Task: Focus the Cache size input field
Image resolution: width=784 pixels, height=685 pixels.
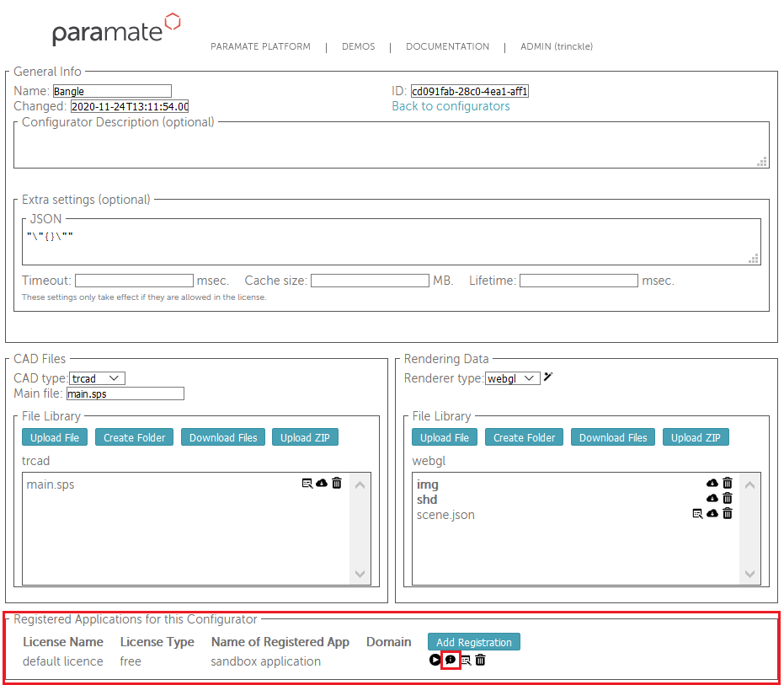Action: coord(370,281)
